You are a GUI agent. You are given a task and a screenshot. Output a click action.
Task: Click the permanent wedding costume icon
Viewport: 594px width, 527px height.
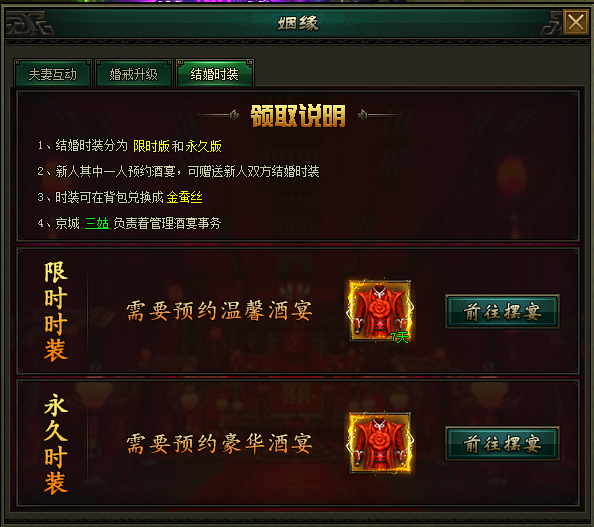tap(380, 443)
